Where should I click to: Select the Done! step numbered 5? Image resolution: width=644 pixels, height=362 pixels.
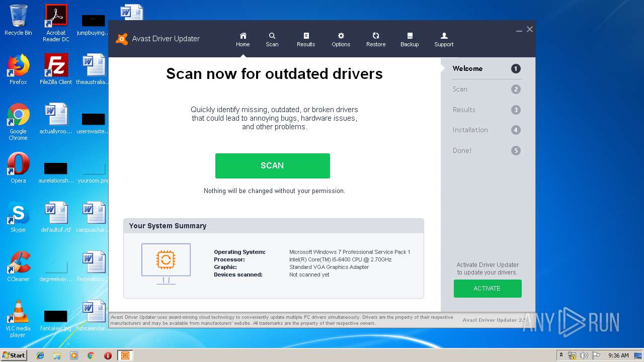click(487, 150)
